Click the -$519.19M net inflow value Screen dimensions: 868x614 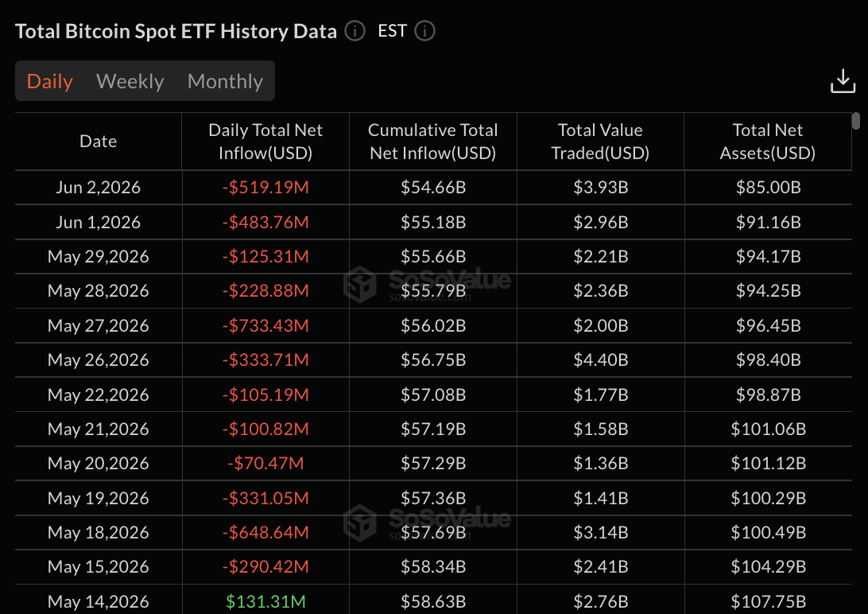265,187
